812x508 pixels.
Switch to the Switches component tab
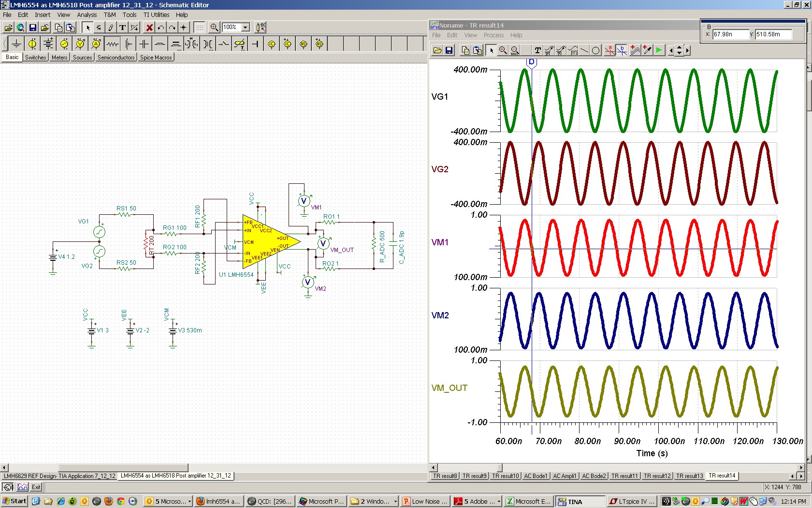click(x=36, y=58)
